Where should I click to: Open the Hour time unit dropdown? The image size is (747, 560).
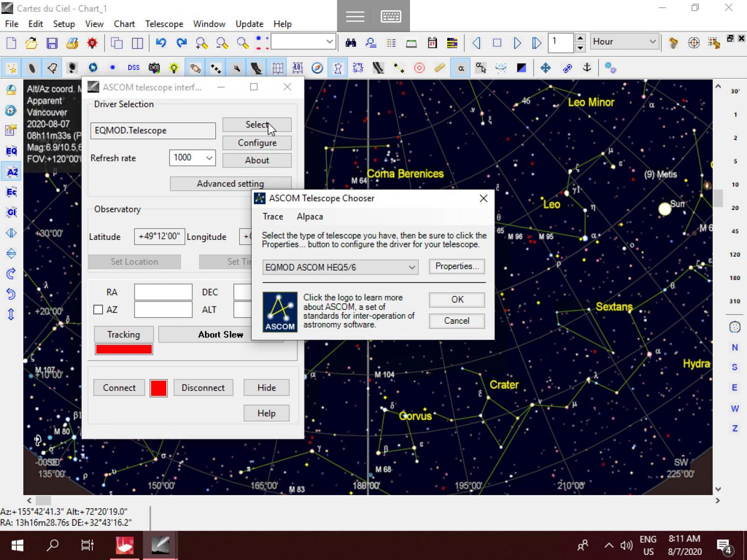coord(652,42)
